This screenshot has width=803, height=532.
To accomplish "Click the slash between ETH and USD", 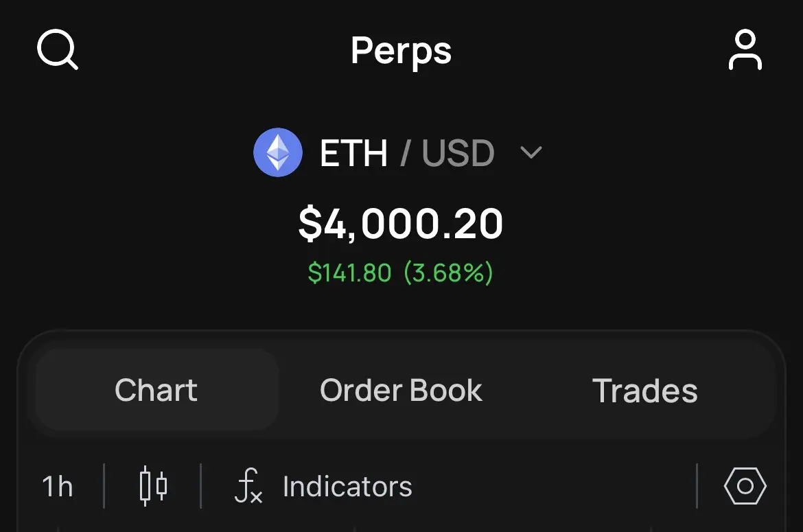I will 404,153.
